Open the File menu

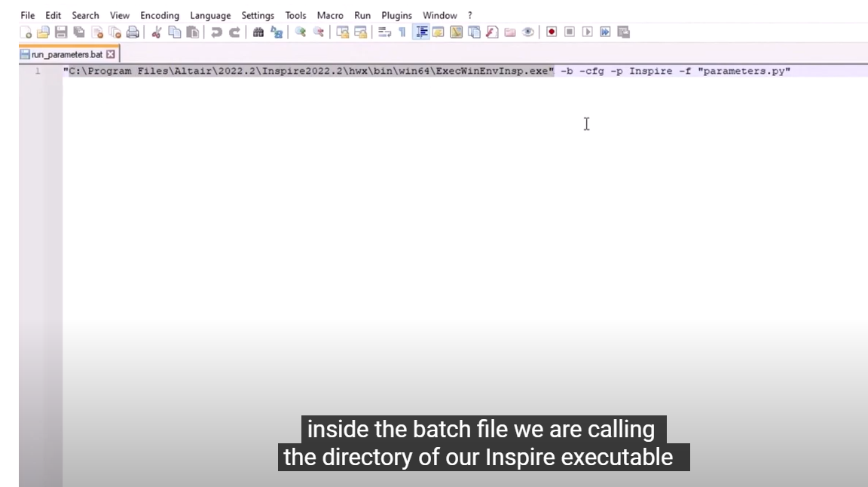[28, 16]
